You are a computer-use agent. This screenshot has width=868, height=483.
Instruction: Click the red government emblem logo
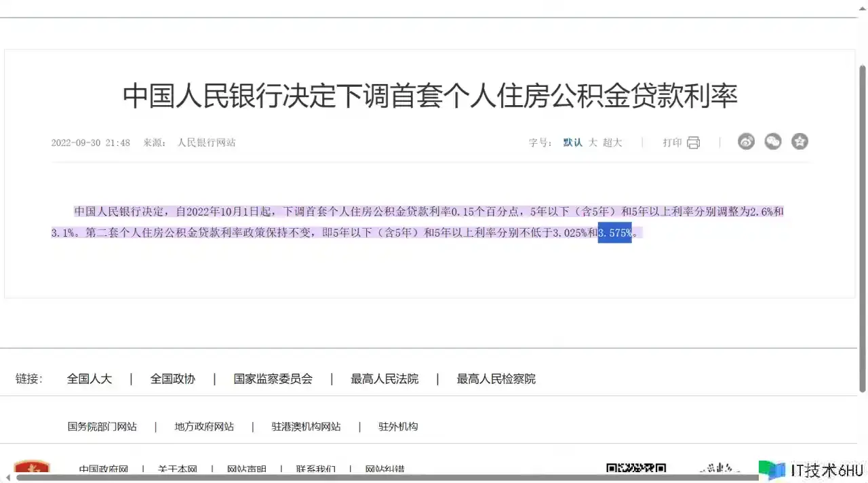(x=32, y=468)
